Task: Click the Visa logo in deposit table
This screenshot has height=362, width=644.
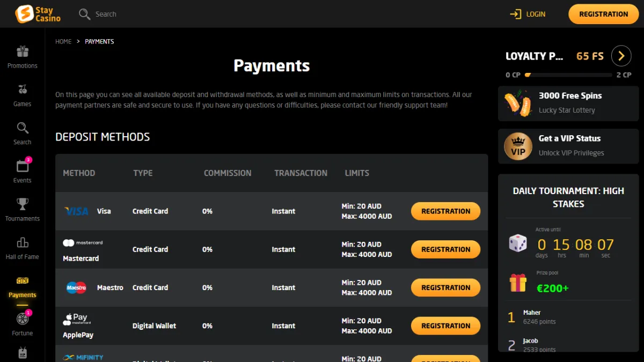Action: (76, 211)
